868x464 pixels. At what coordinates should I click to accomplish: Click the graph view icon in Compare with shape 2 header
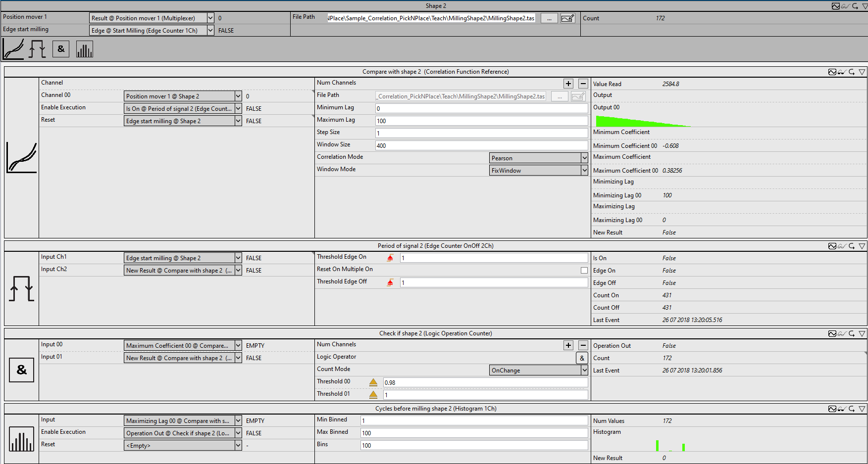coord(832,72)
